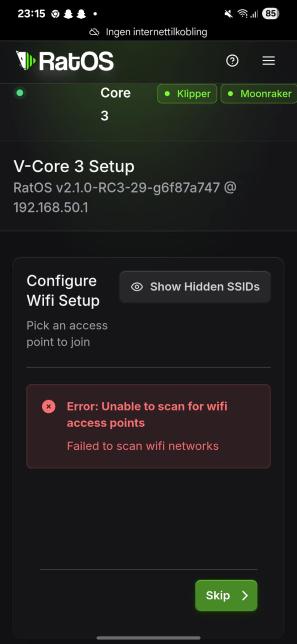Click the Error: Unable to scan message
Screen dimensions: 297x644
147,414
